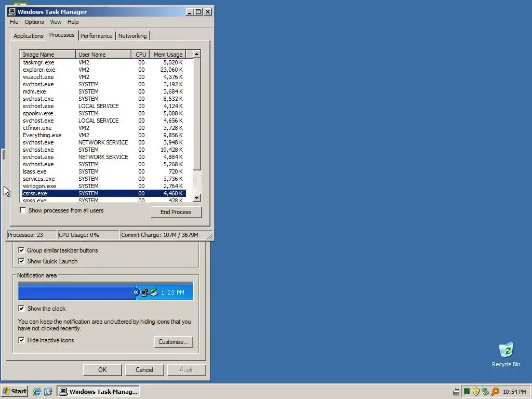532x399 pixels.
Task: Click the process list scroll down arrow
Action: click(x=197, y=198)
